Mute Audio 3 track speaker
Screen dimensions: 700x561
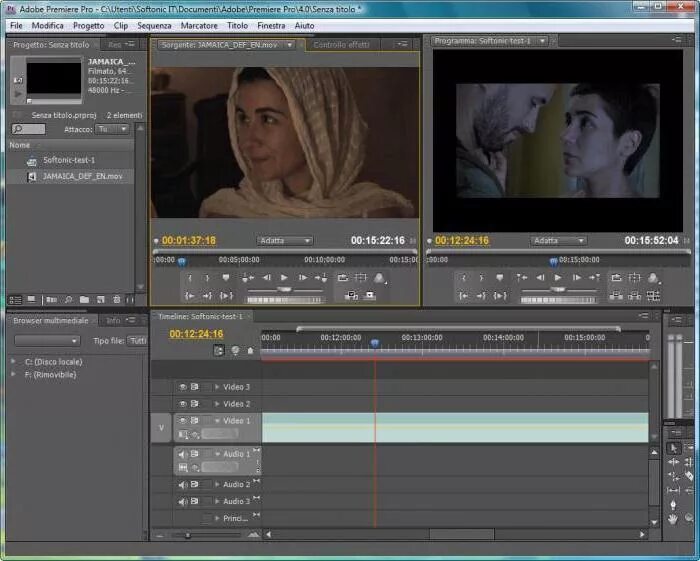click(x=183, y=502)
